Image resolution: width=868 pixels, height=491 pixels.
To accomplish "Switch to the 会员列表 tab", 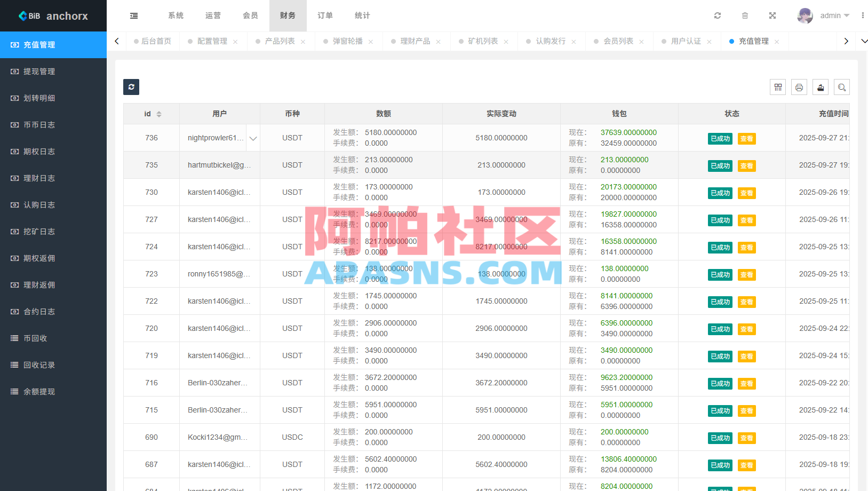I will (618, 41).
